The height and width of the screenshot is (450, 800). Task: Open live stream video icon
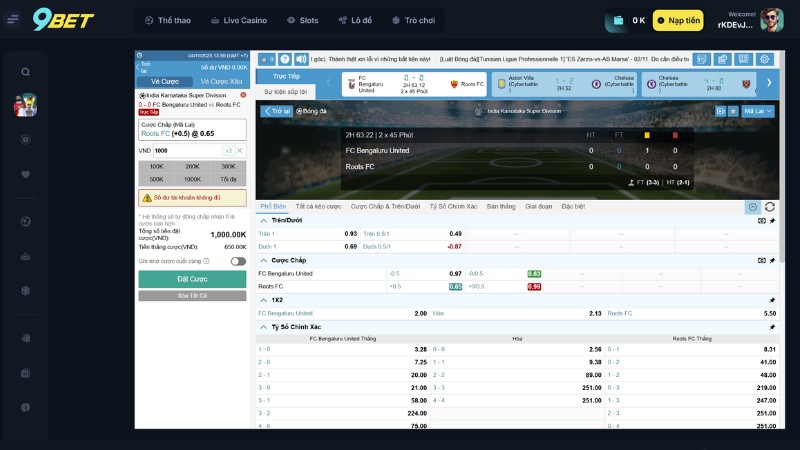coord(720,112)
